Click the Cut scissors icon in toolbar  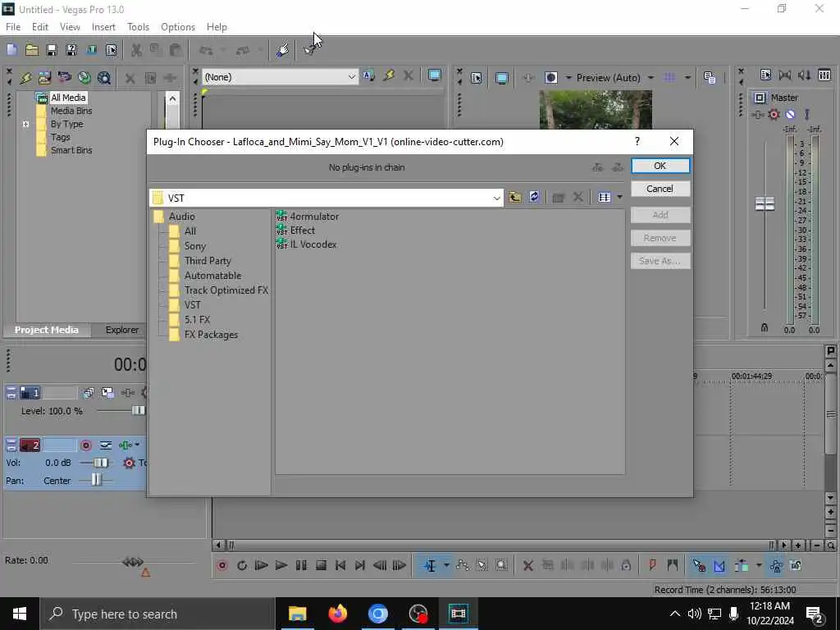point(136,50)
